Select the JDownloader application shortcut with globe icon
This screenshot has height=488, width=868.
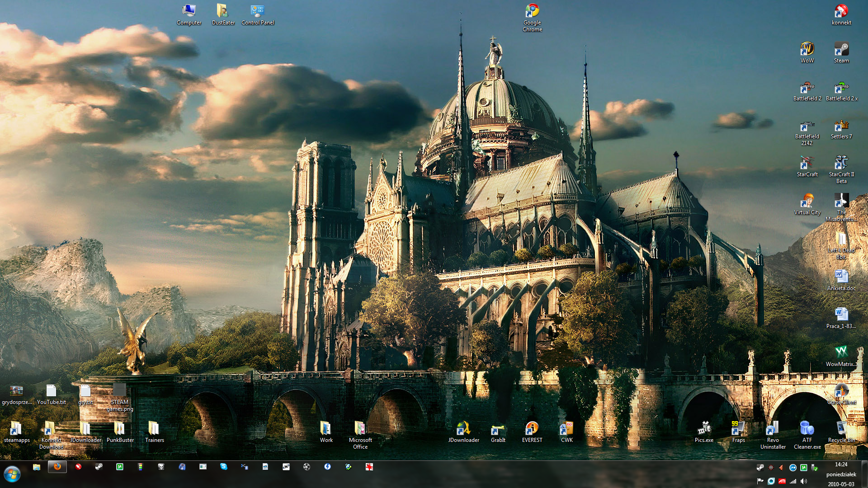[x=463, y=432]
